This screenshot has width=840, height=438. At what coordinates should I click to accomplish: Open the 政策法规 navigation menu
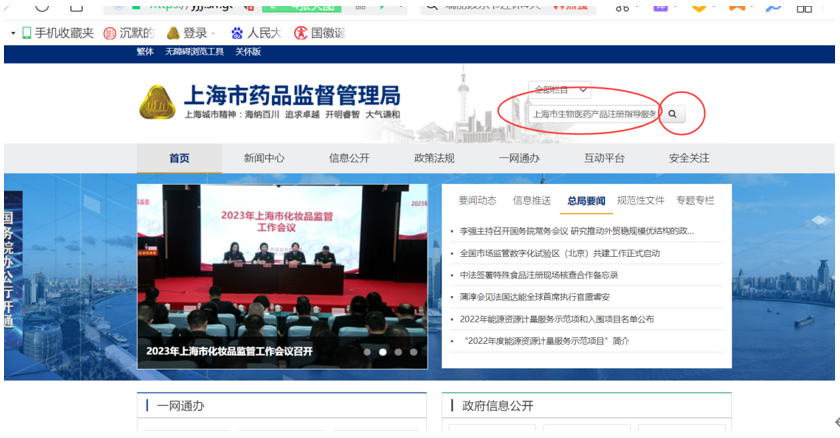click(x=434, y=158)
